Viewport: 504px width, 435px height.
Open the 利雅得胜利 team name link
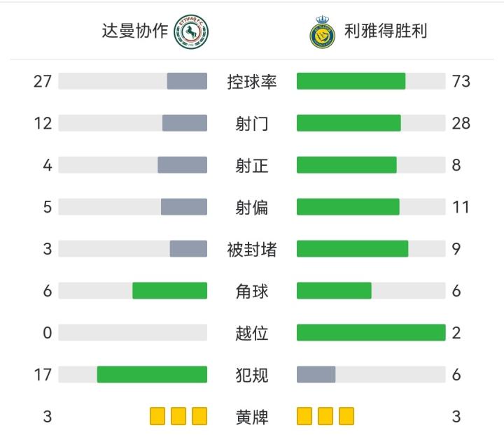click(386, 31)
